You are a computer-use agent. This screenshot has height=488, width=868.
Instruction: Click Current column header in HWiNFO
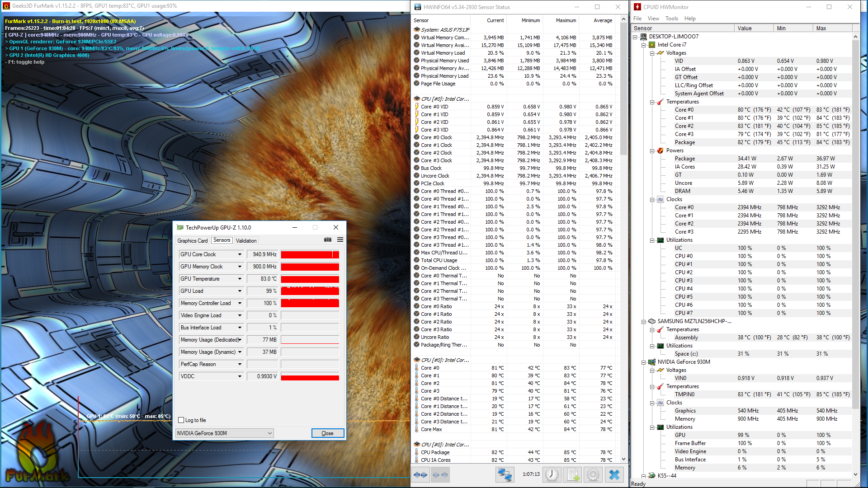point(489,20)
